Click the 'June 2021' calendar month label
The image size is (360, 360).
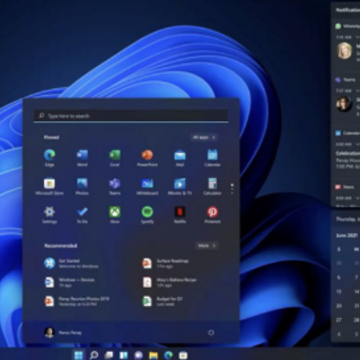(x=347, y=235)
